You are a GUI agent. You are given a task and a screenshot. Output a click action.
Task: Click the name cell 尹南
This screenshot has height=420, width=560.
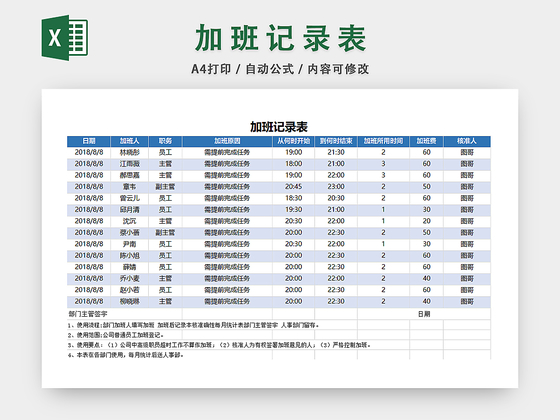tap(130, 244)
